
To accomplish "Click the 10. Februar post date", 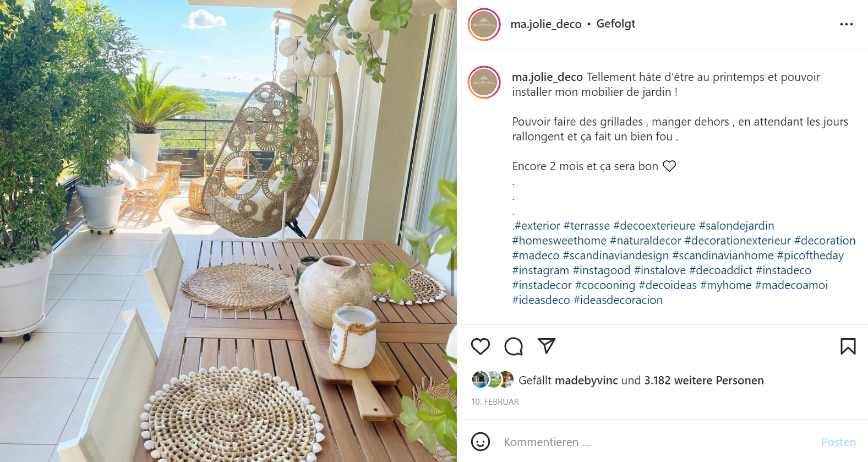I will 495,402.
